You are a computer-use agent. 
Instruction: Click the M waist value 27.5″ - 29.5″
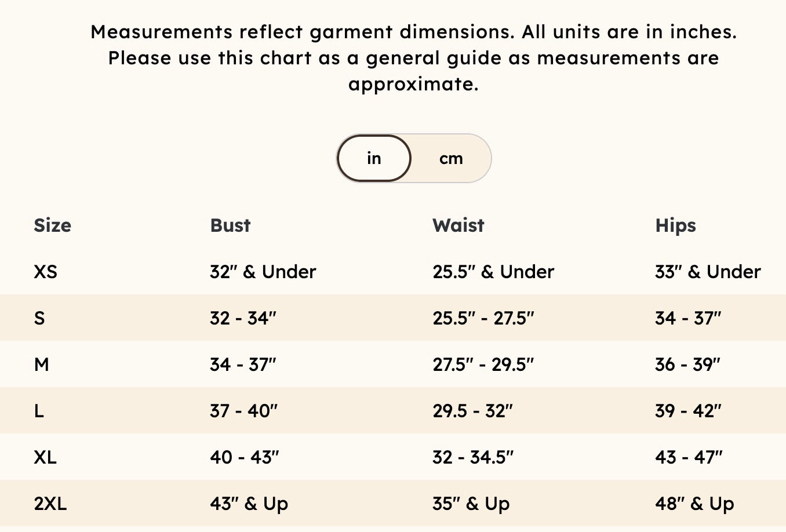pyautogui.click(x=483, y=365)
